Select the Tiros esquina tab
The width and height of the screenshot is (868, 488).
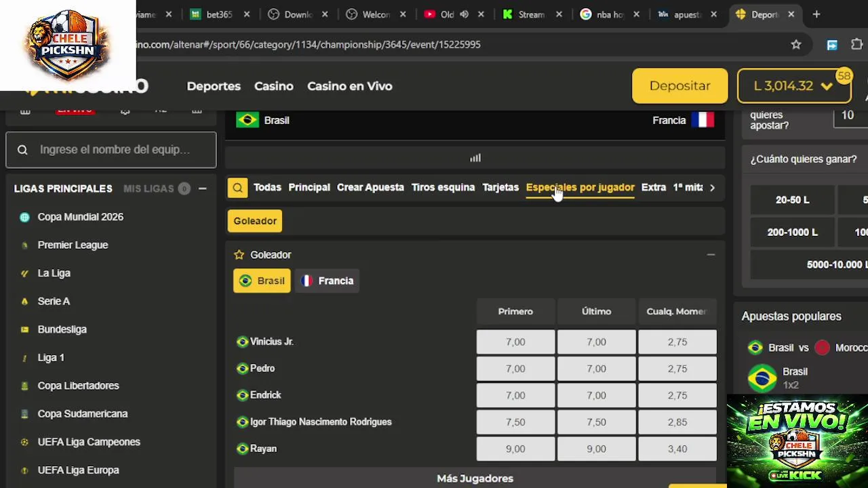point(443,188)
